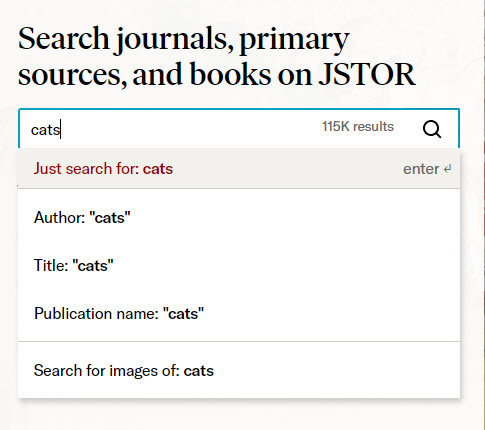This screenshot has height=430, width=485.
Task: Click bold 'cats' in the images search row
Action: tap(199, 371)
